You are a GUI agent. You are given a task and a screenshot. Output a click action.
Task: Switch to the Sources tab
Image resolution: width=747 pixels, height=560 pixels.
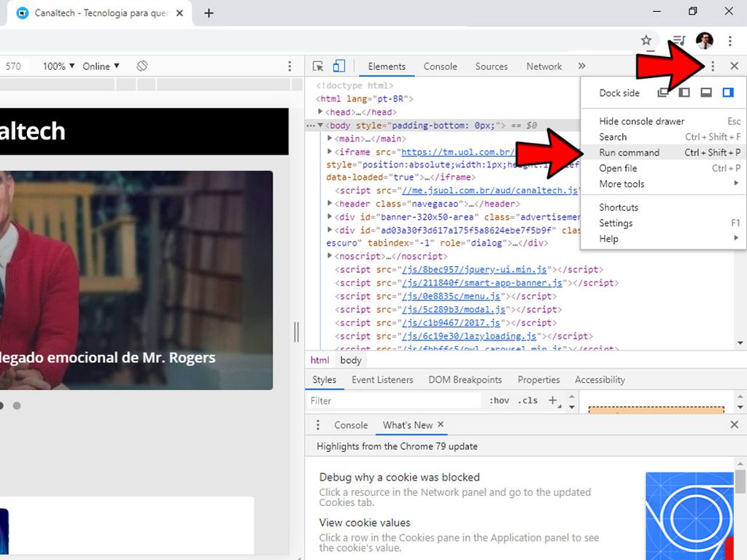[x=491, y=66]
